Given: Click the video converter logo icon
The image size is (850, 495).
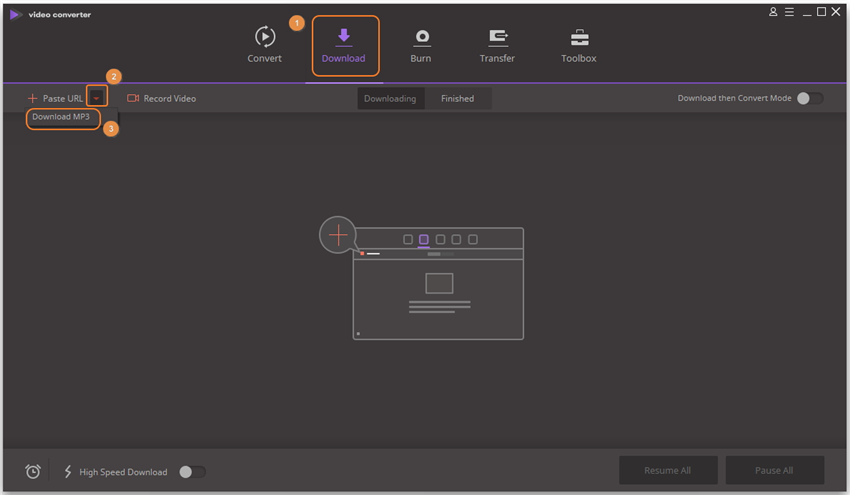Looking at the screenshot, I should [16, 15].
